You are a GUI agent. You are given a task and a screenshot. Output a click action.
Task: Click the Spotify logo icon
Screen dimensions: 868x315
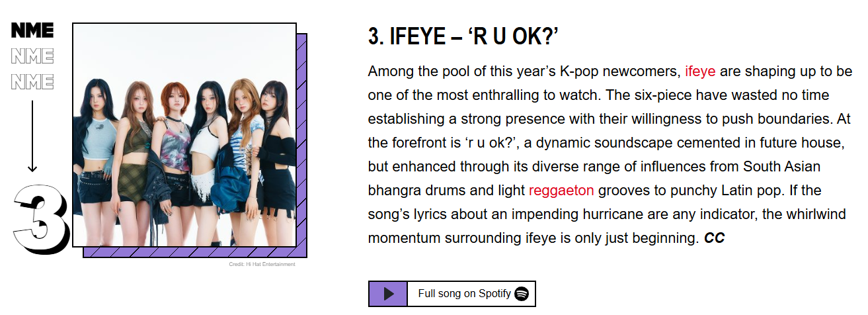click(522, 294)
